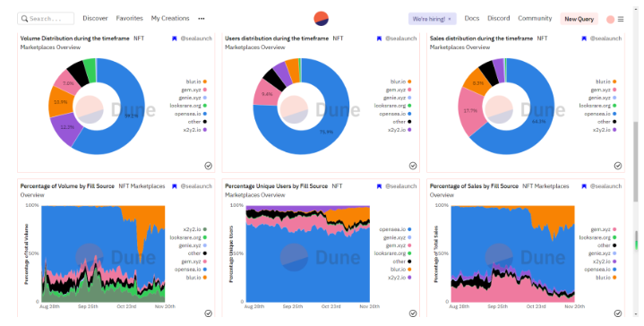Toggle looksrare.org legend in Volume Distribution chart

[188, 106]
